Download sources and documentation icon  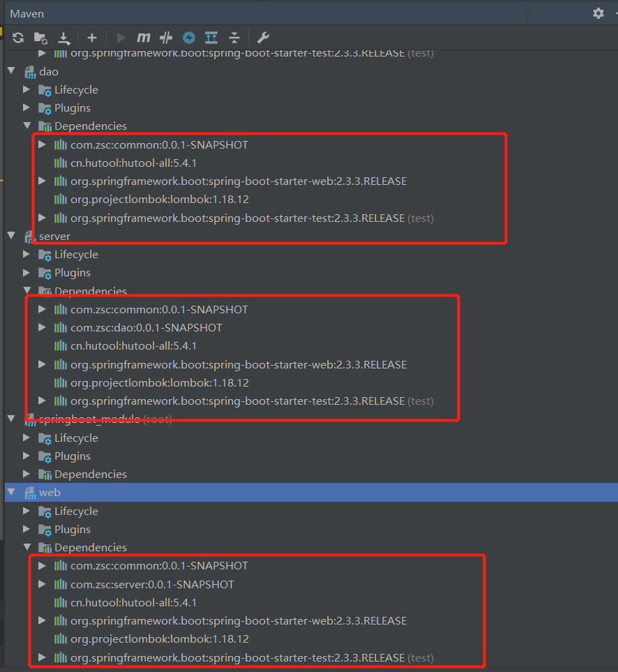point(63,38)
